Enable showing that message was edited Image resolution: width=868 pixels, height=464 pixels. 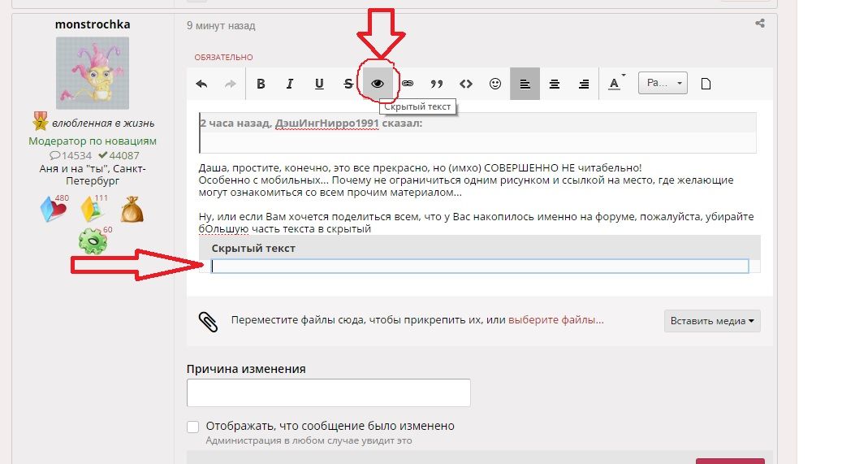193,427
